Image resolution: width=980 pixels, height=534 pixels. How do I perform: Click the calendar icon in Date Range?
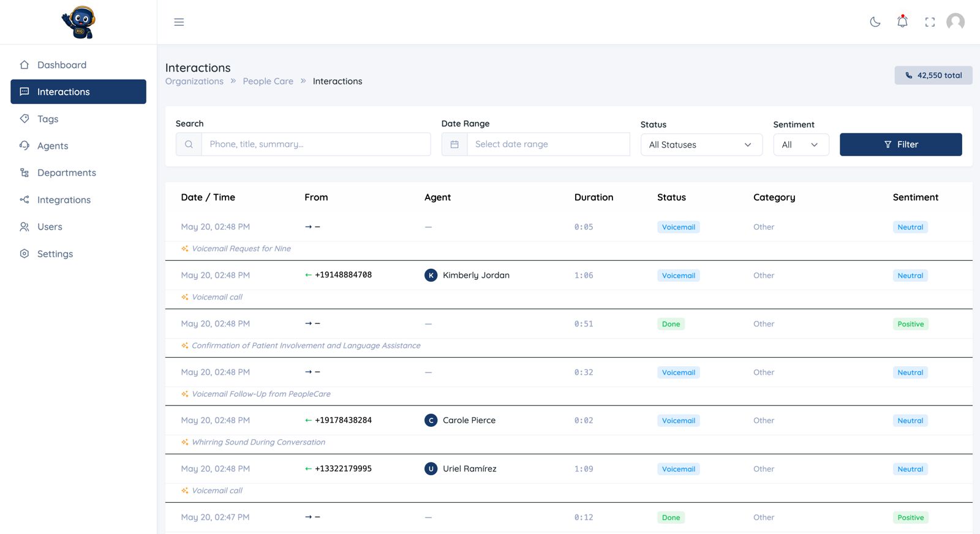point(454,145)
